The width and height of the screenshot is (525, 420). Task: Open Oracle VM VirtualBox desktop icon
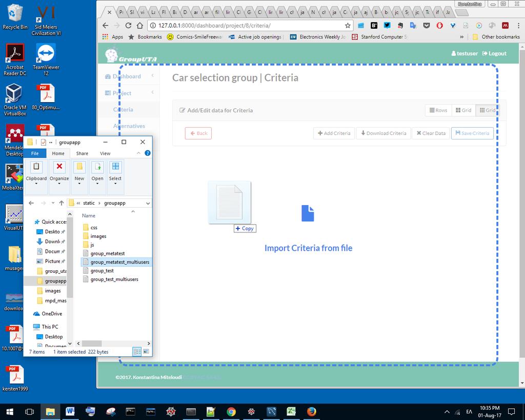coord(15,100)
